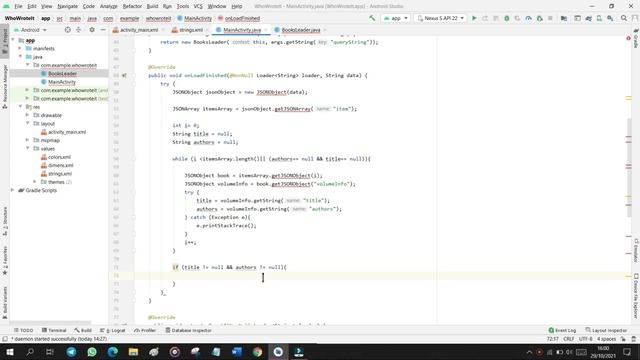Screen dimensions: 640x360
Task: Open the Navigate menu
Action: (67, 6)
